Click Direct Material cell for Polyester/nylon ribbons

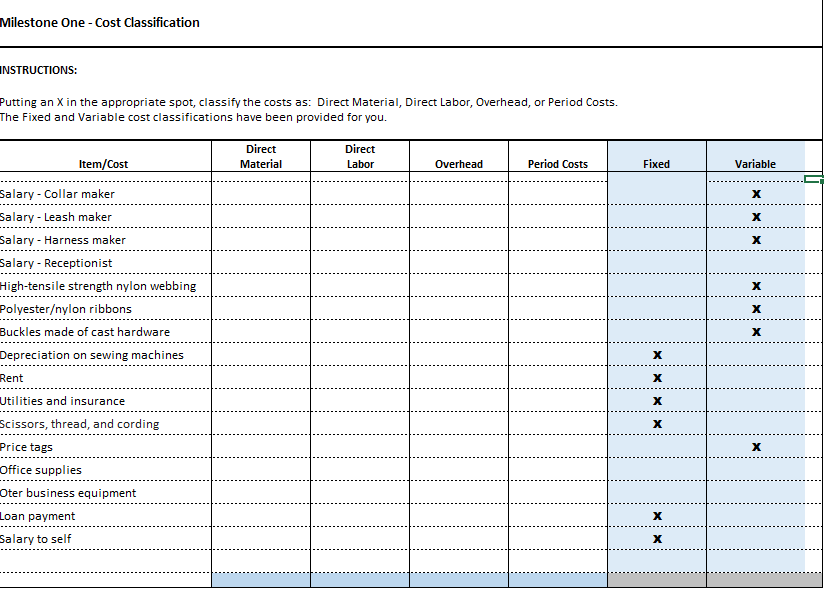[261, 308]
